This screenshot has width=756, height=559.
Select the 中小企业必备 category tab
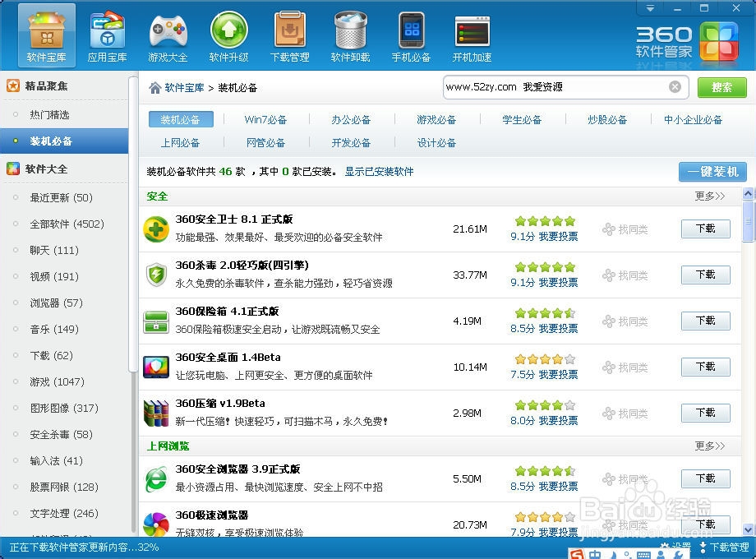click(693, 120)
